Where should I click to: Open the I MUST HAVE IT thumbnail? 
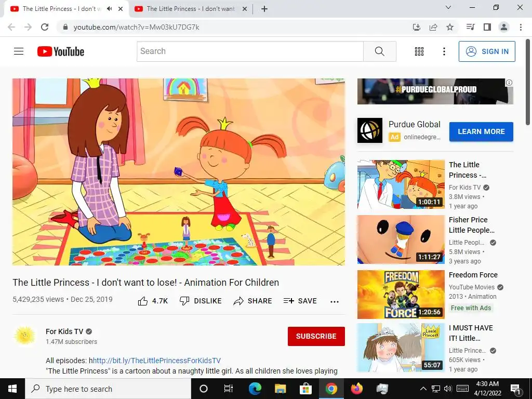coord(401,348)
